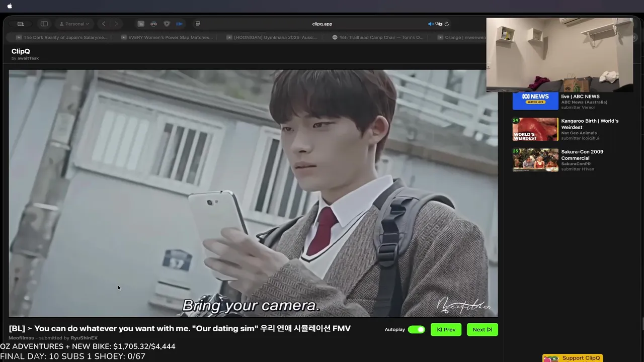Open the Apple menu
644x362 pixels.
pos(10,6)
